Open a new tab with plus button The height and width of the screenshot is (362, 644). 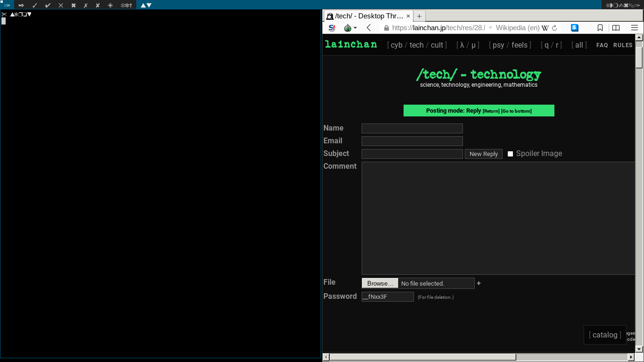(419, 16)
